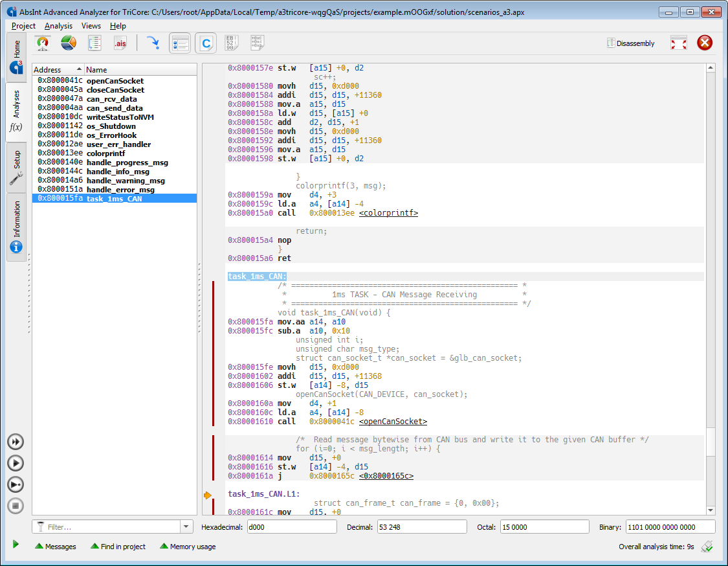Open the Analysis menu

coord(58,26)
